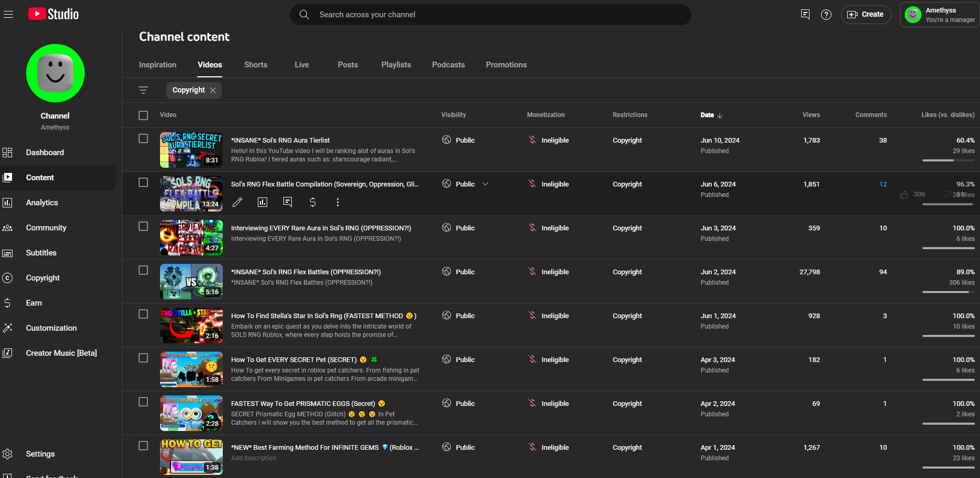Click Copyright restriction for Jun 2 Flex Battles
The image size is (980, 478).
pos(627,272)
